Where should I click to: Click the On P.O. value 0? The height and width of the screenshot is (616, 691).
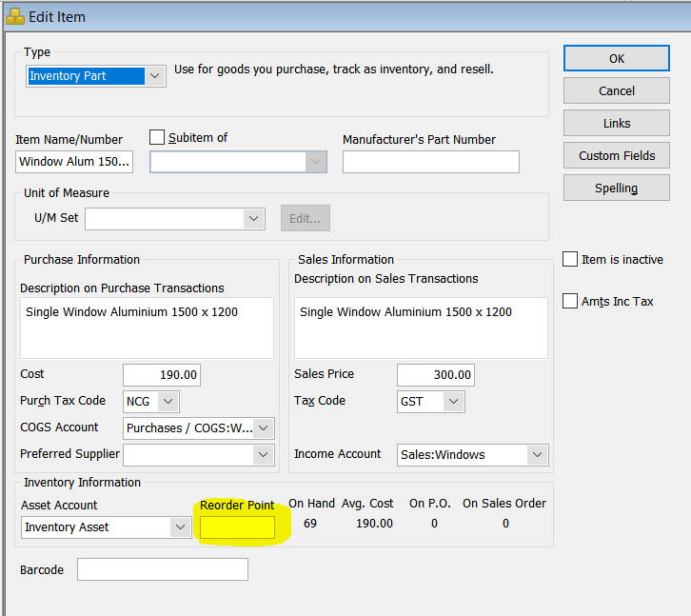click(434, 524)
